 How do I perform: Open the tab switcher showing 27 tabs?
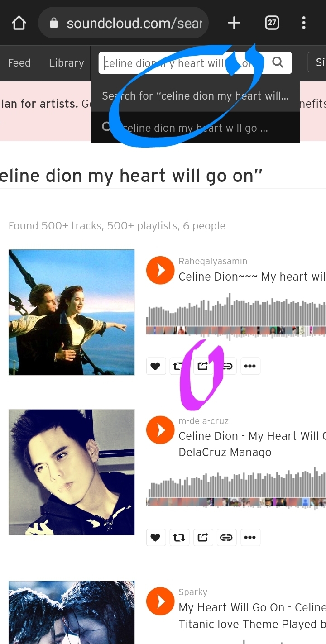point(272,23)
